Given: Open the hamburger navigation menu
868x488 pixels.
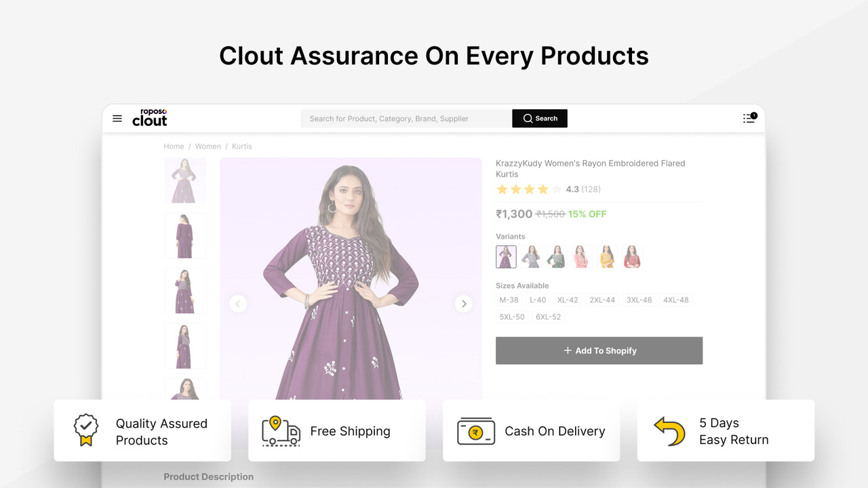Looking at the screenshot, I should pyautogui.click(x=117, y=118).
